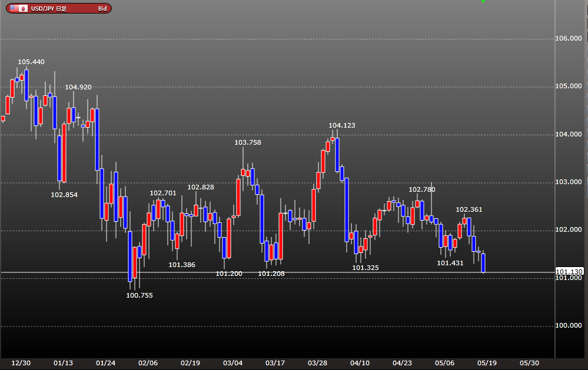Select the Bid label in header
Image resolution: width=588 pixels, height=370 pixels.
(102, 9)
